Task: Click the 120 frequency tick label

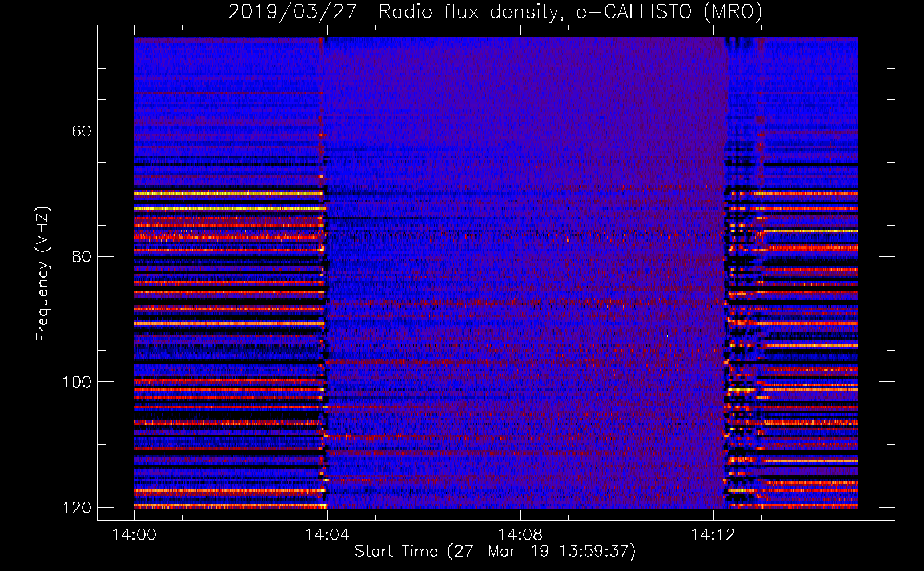Action: coord(77,508)
